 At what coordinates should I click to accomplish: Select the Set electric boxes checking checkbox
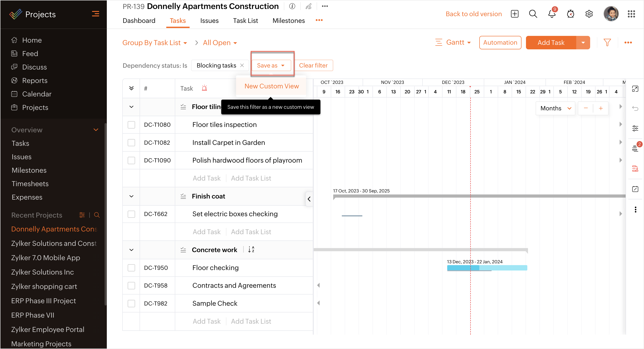click(131, 214)
